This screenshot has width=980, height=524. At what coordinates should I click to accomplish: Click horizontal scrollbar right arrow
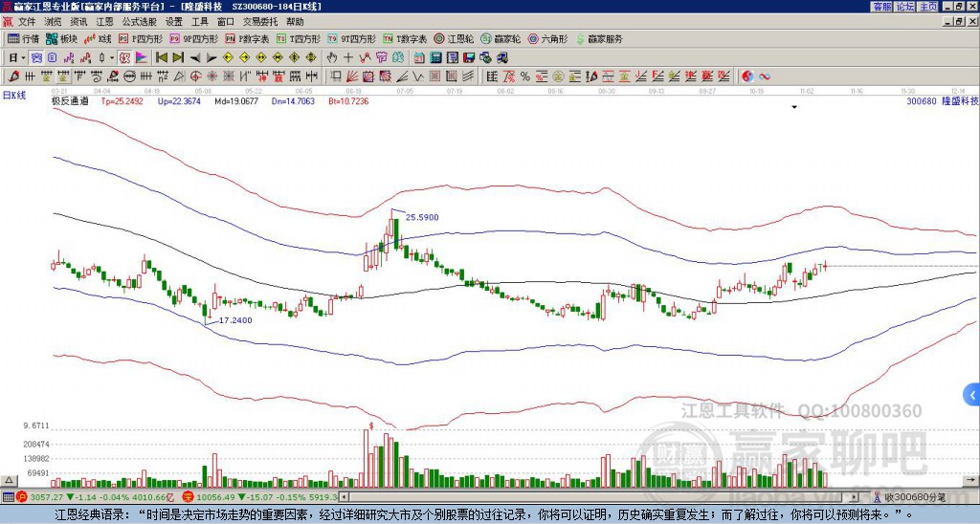[x=855, y=497]
